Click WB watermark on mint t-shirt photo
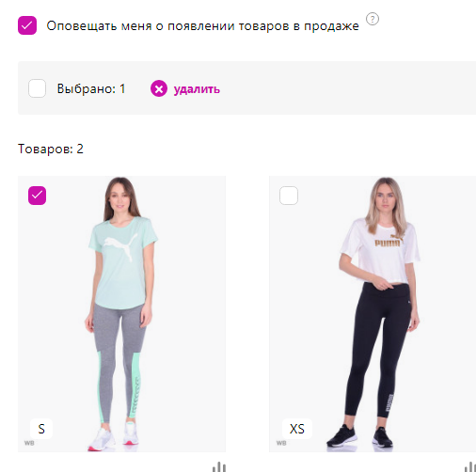 click(x=29, y=443)
